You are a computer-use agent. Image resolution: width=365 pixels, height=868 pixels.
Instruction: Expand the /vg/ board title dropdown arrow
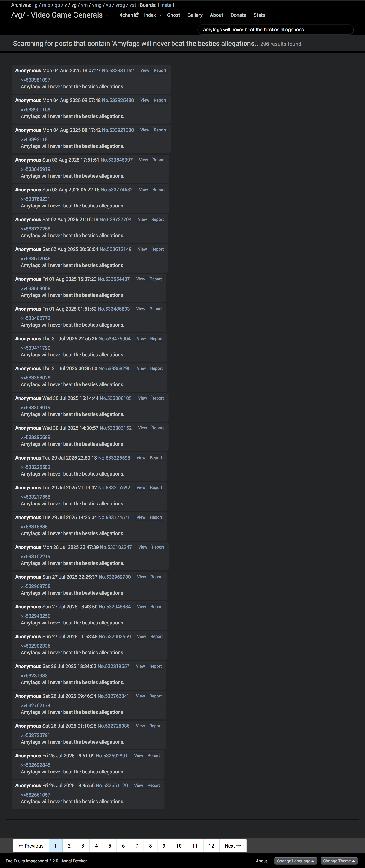(107, 15)
